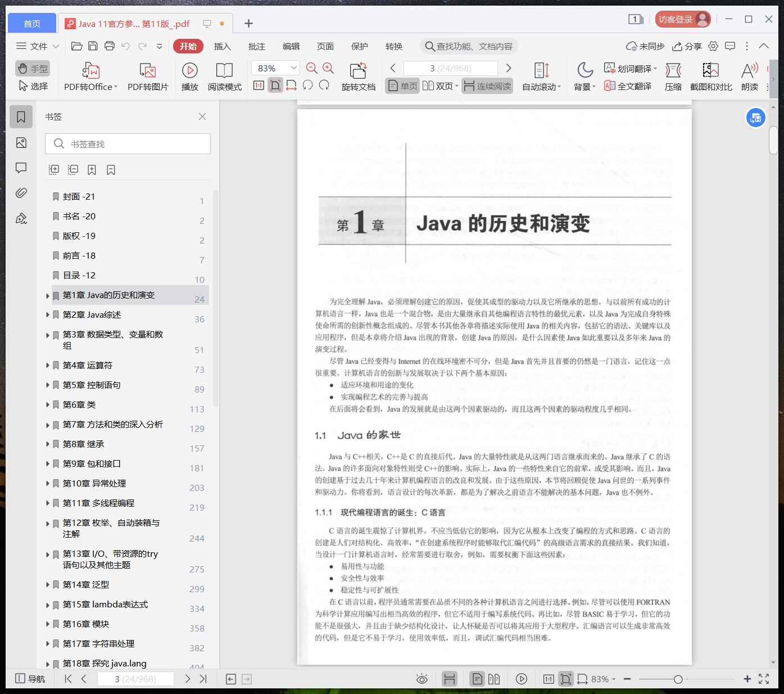Screen dimensions: 784x694
Task: Toggle the bookmark panel icon in the sidebar
Action: (x=21, y=117)
